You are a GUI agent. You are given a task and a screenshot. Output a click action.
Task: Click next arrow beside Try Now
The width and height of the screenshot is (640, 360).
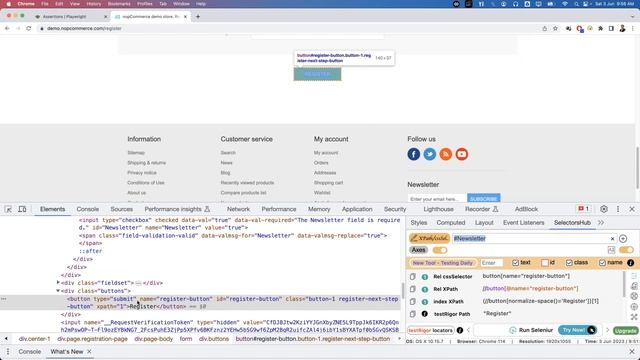pos(607,330)
